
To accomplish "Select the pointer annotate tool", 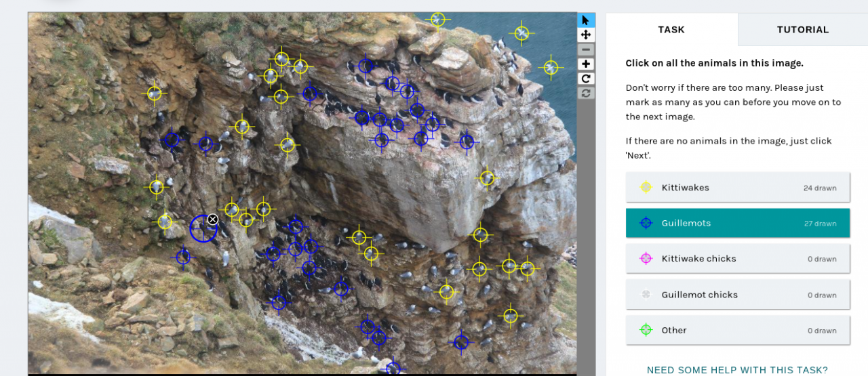I will pyautogui.click(x=586, y=20).
